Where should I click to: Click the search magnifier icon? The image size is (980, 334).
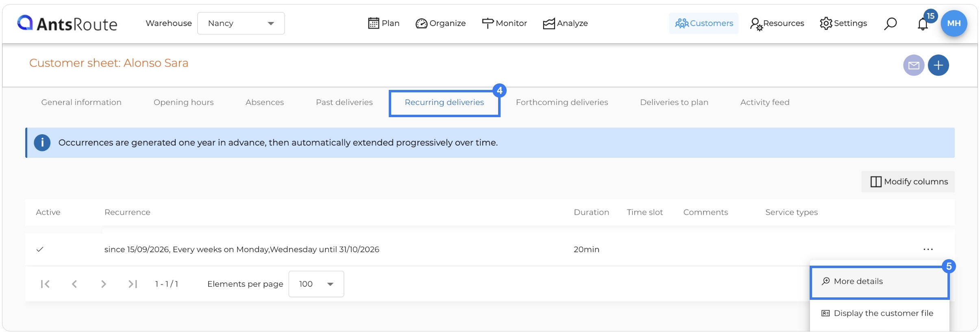(890, 24)
